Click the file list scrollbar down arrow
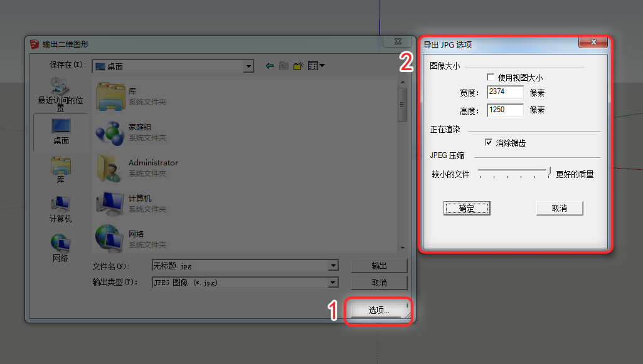The height and width of the screenshot is (364, 643). pos(403,247)
